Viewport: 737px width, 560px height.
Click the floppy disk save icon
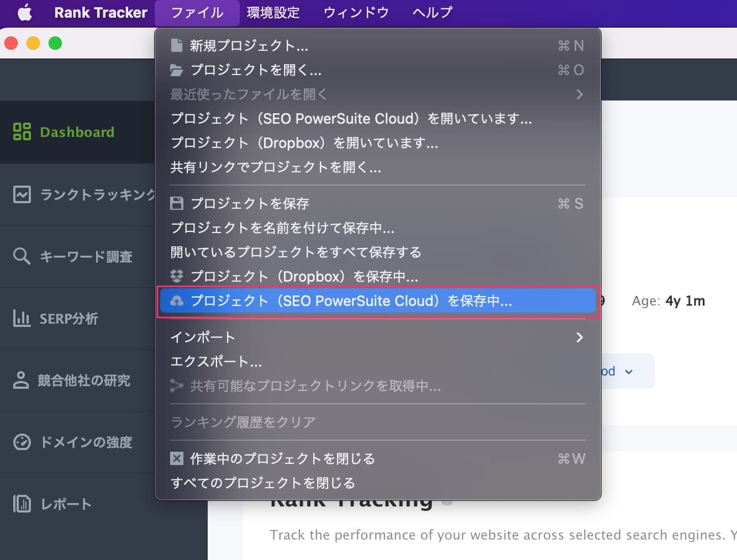tap(177, 203)
